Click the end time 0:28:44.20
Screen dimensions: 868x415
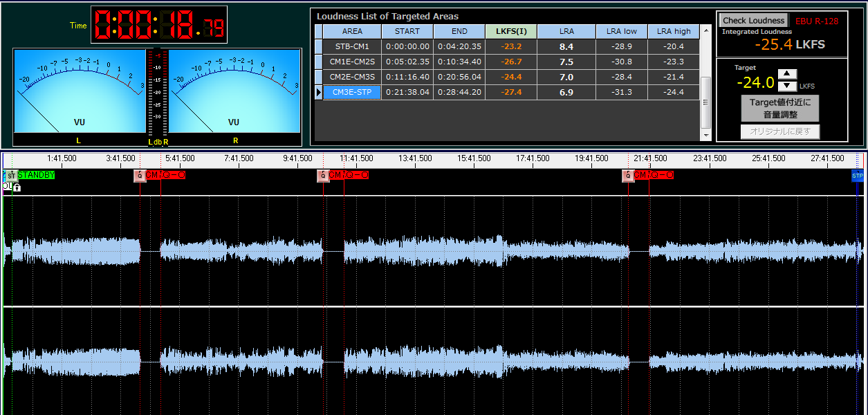(x=459, y=92)
